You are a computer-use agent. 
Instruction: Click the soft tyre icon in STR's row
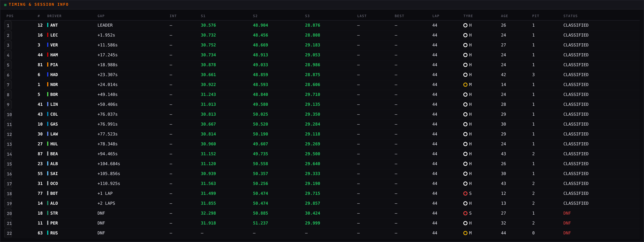(465, 213)
